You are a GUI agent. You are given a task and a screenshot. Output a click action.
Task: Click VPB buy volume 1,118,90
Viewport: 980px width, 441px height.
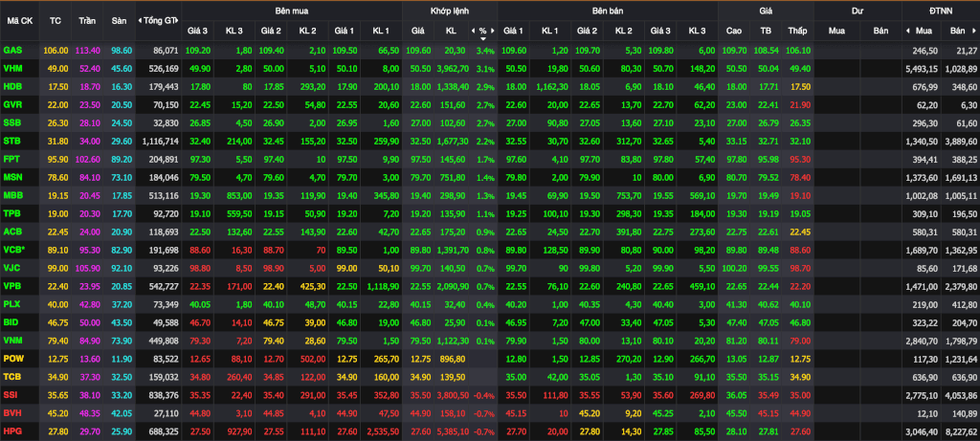pos(381,285)
